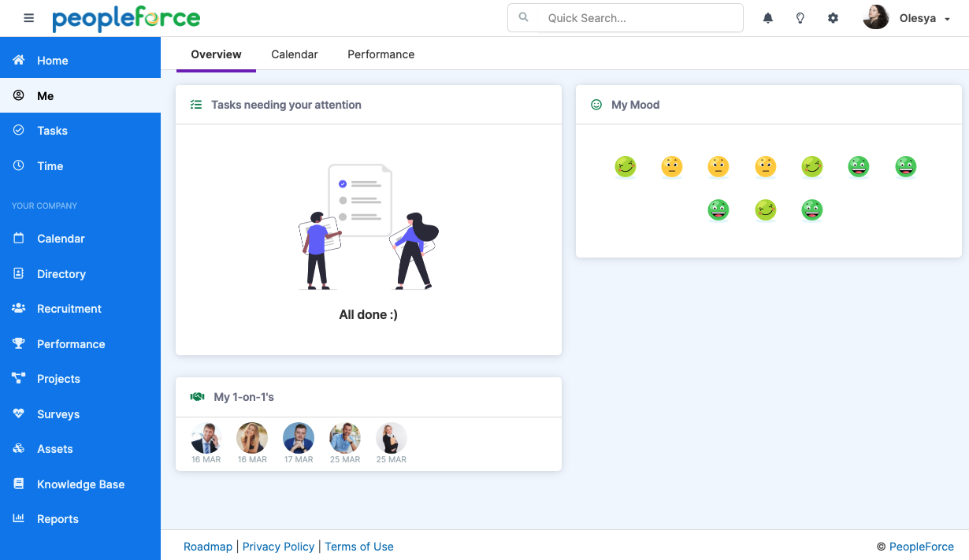Open Calendar in the sidebar
The width and height of the screenshot is (969, 560).
(x=80, y=239)
